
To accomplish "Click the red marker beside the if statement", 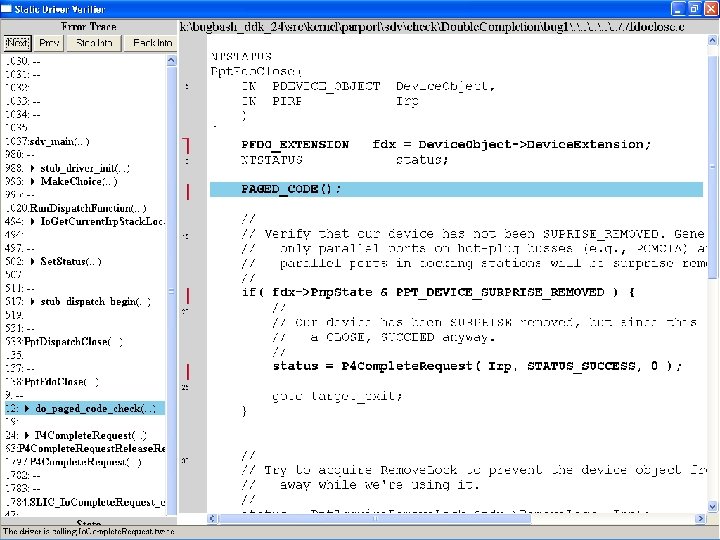I will tap(187, 296).
